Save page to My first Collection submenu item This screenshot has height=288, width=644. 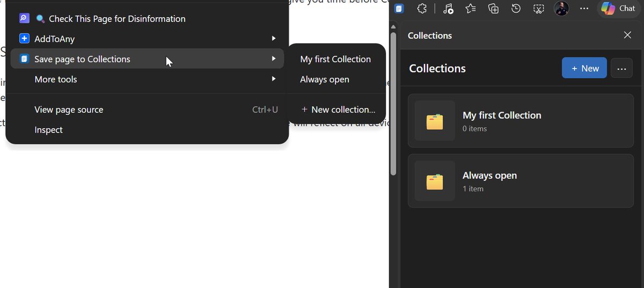tap(336, 59)
